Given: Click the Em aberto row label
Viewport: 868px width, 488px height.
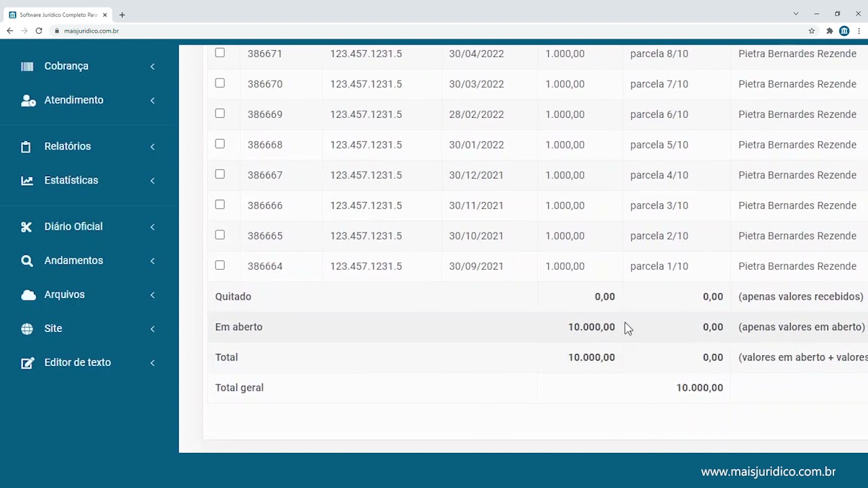Looking at the screenshot, I should click(239, 327).
